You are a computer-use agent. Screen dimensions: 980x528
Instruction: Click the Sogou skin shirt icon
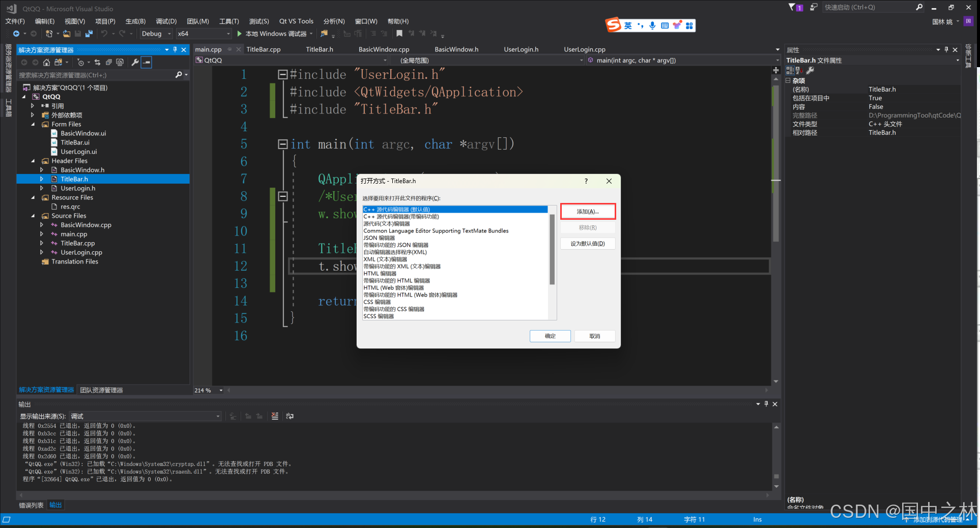(677, 25)
